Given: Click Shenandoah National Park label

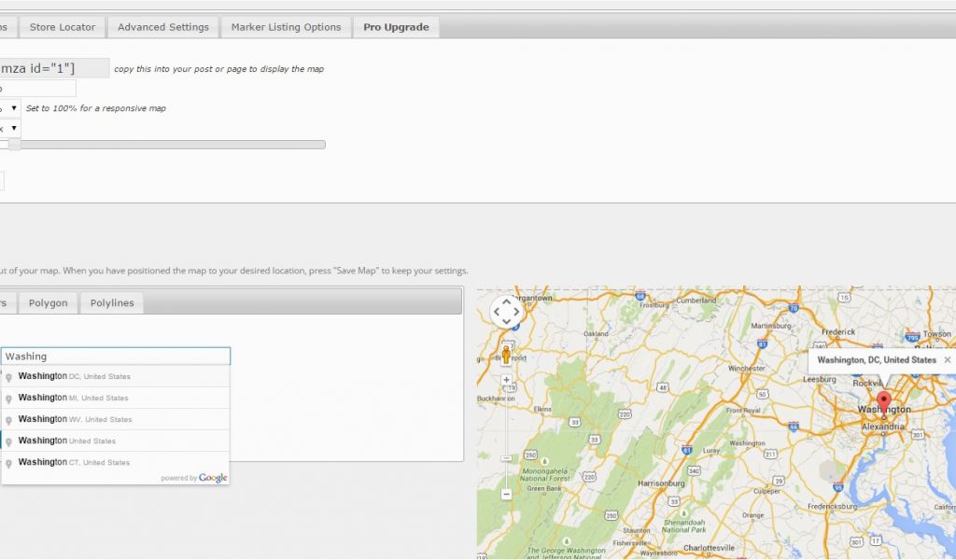Looking at the screenshot, I should click(x=683, y=526).
